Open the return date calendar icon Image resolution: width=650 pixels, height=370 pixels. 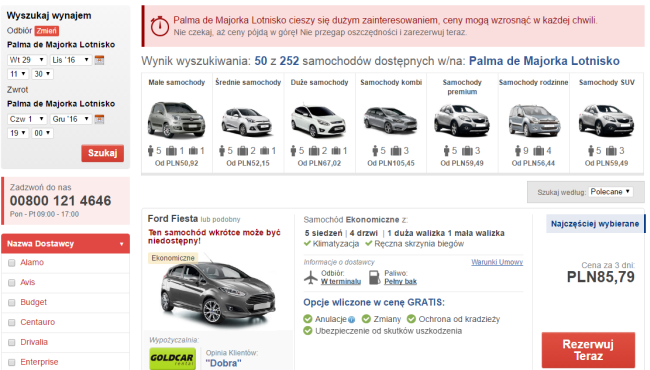[99, 119]
